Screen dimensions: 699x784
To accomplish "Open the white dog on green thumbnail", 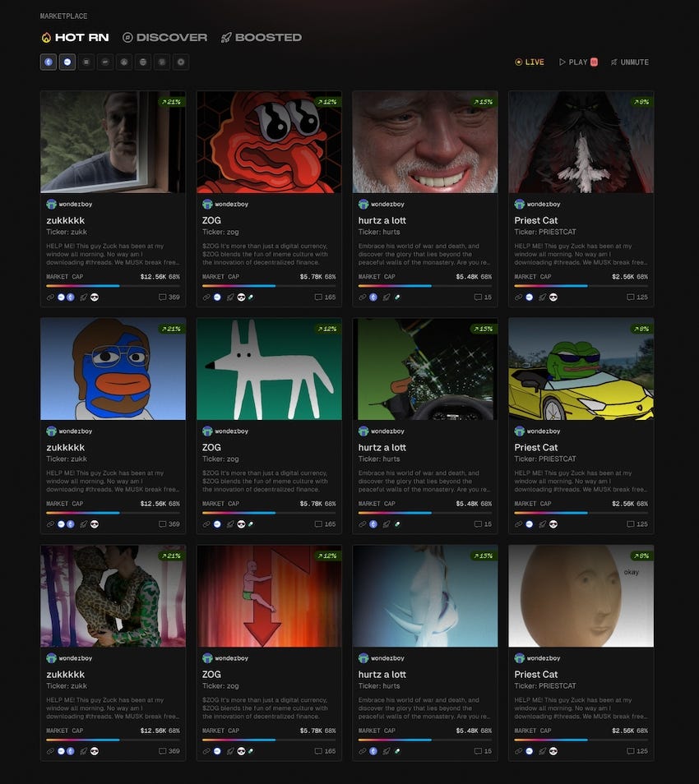I will pos(269,369).
